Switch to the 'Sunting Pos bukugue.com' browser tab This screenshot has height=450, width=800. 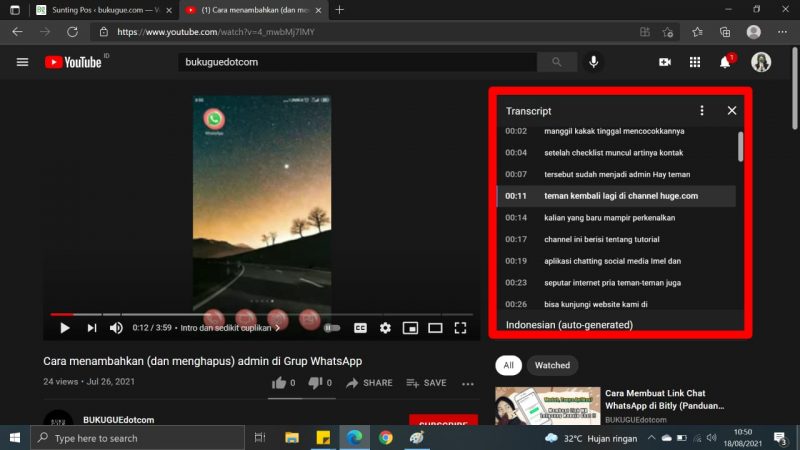click(x=105, y=10)
